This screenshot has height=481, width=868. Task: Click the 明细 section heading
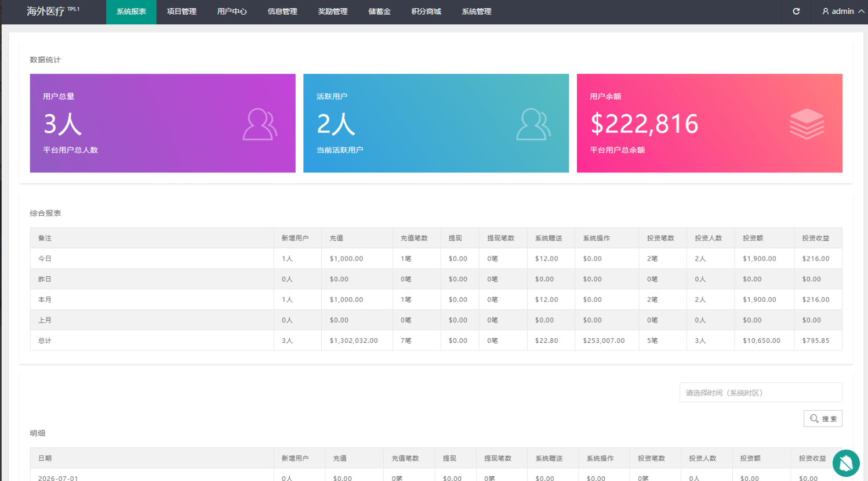38,433
